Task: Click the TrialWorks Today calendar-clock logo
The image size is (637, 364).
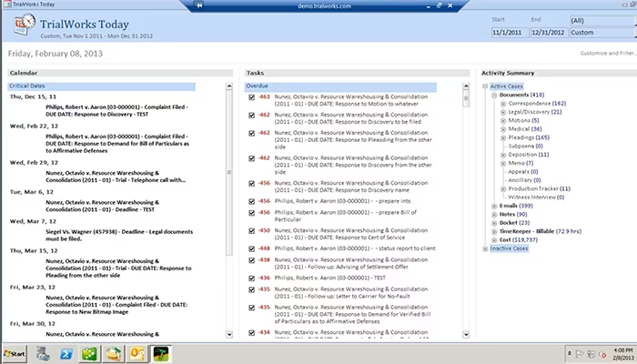Action: (25, 25)
